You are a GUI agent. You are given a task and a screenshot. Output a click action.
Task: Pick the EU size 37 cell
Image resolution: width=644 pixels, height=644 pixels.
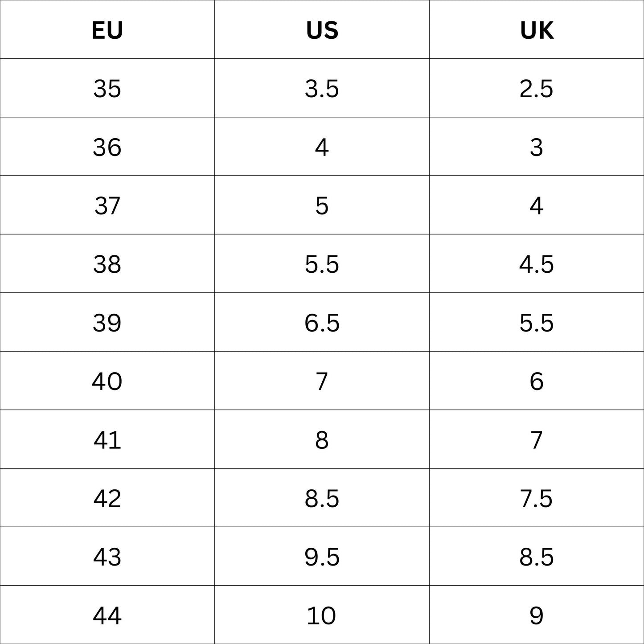pyautogui.click(x=107, y=205)
